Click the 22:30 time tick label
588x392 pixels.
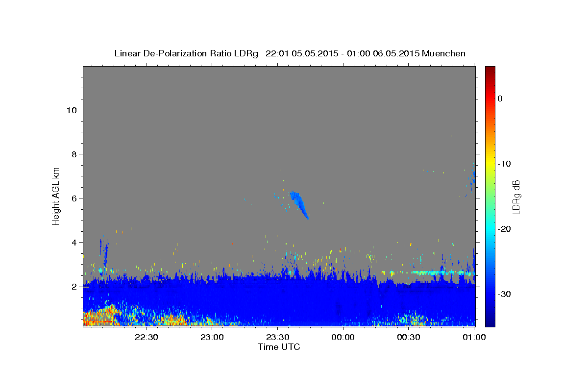coord(147,337)
